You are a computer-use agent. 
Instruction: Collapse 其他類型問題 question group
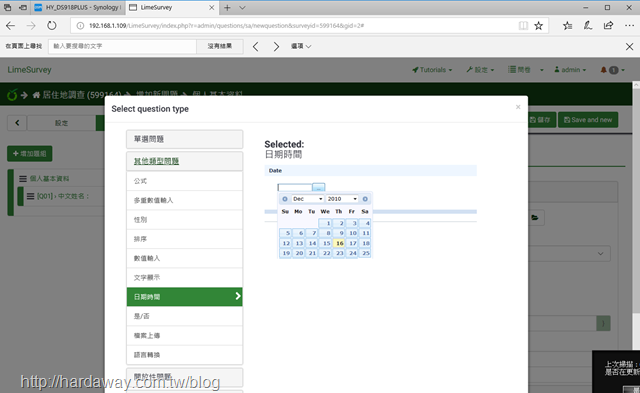coord(184,161)
